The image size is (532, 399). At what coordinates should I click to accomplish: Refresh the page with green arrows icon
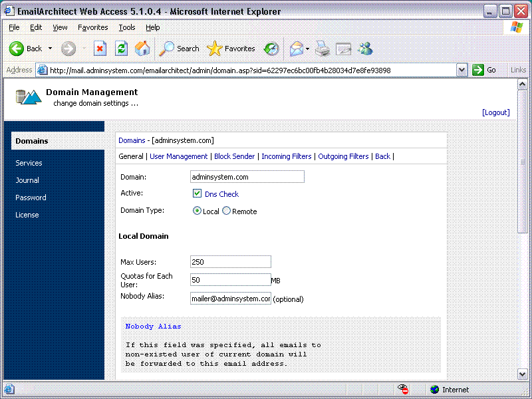tap(122, 49)
